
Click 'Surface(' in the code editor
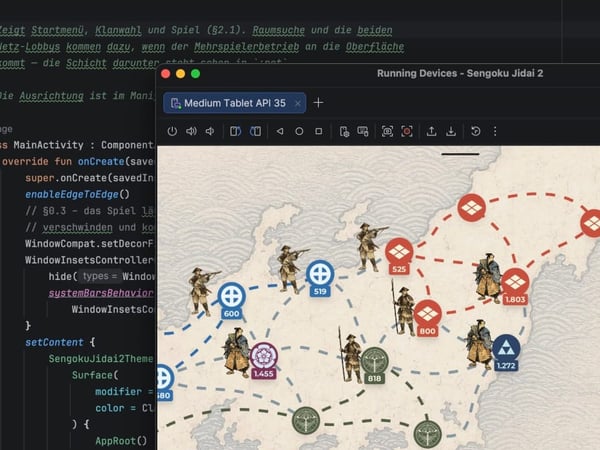click(95, 375)
